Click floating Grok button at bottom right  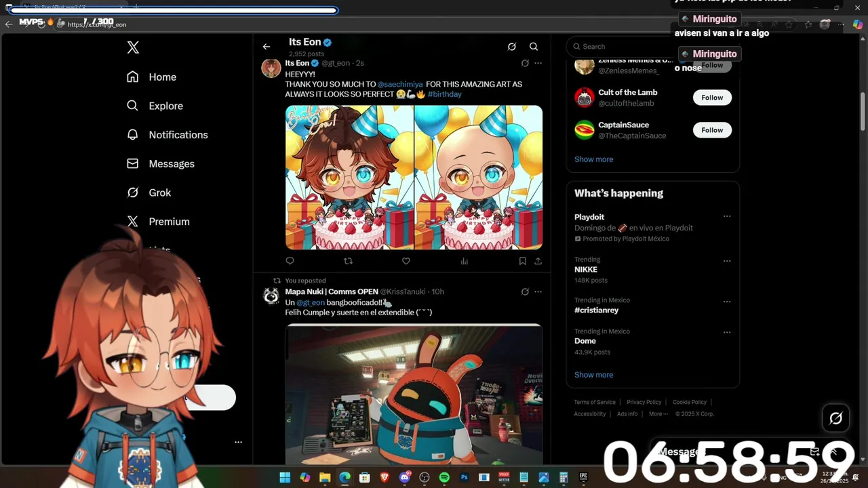(x=836, y=418)
